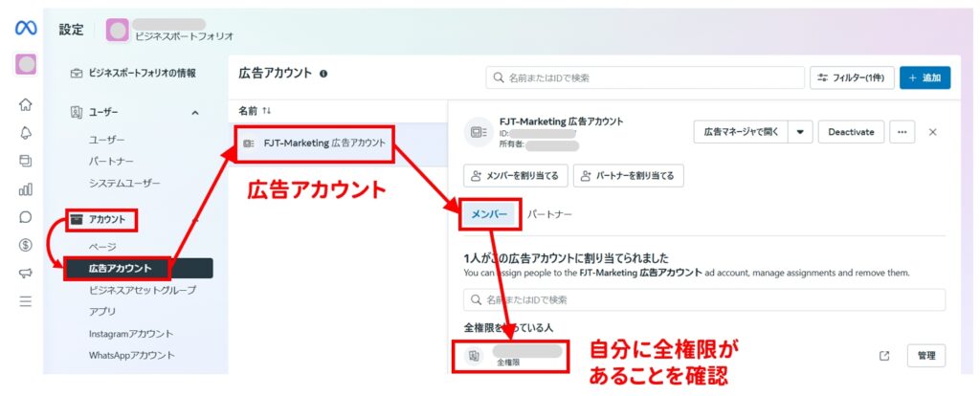Close the FJT-Marketing detail panel with X
The width and height of the screenshot is (980, 396).
932,132
